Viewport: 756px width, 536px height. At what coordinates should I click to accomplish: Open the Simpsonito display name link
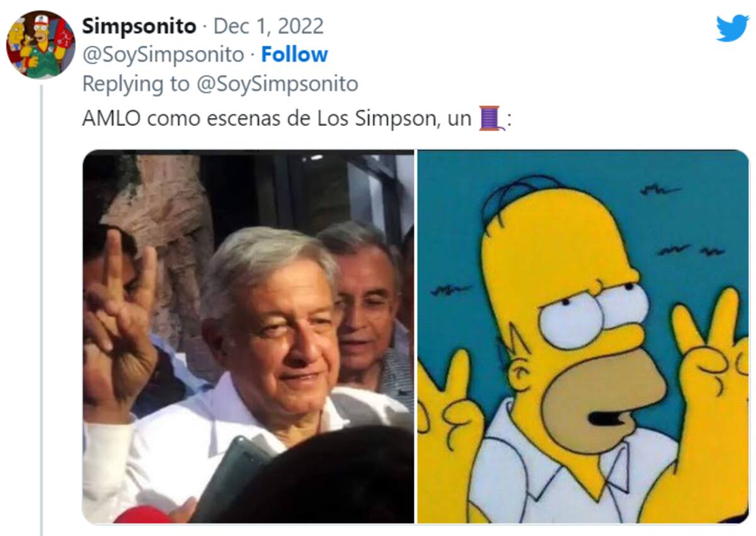pos(139,26)
